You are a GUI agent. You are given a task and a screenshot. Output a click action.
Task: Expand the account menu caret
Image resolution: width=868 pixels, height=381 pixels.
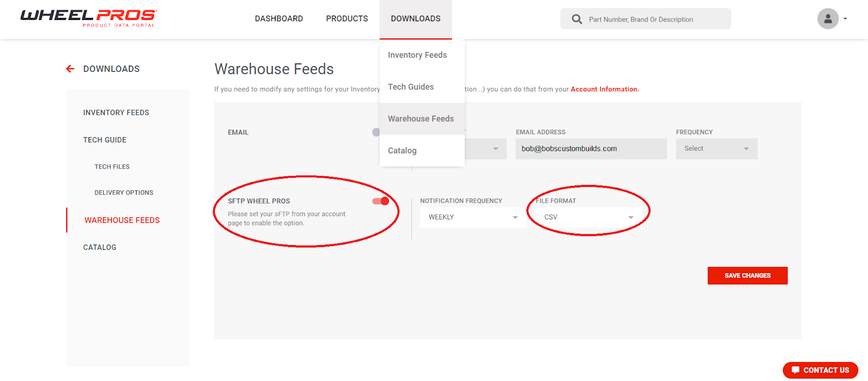tap(845, 19)
